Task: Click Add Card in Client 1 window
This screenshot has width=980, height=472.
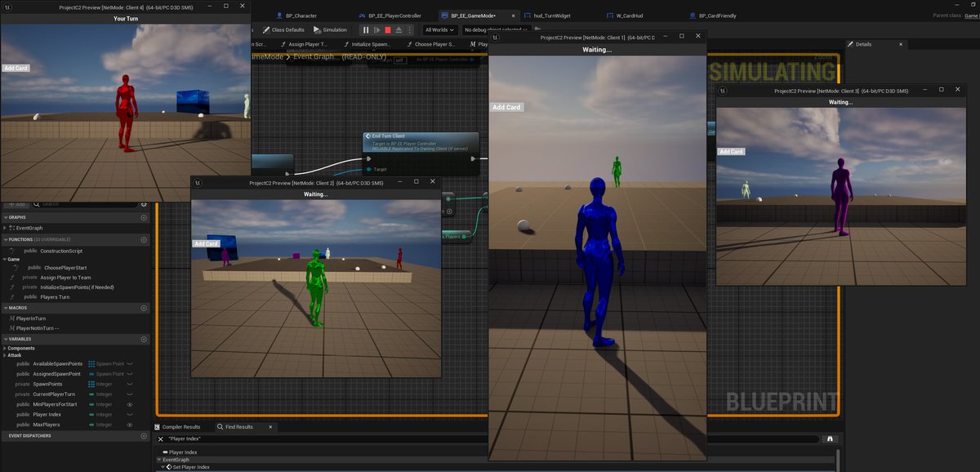Action: (506, 107)
